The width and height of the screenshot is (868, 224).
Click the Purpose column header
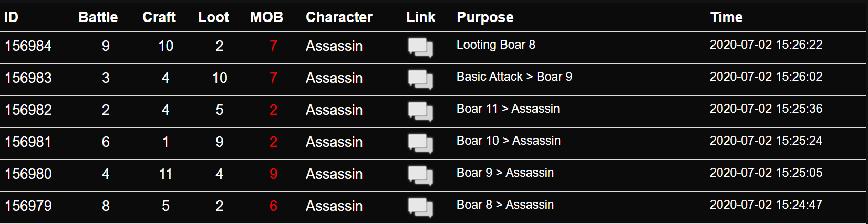(x=485, y=17)
